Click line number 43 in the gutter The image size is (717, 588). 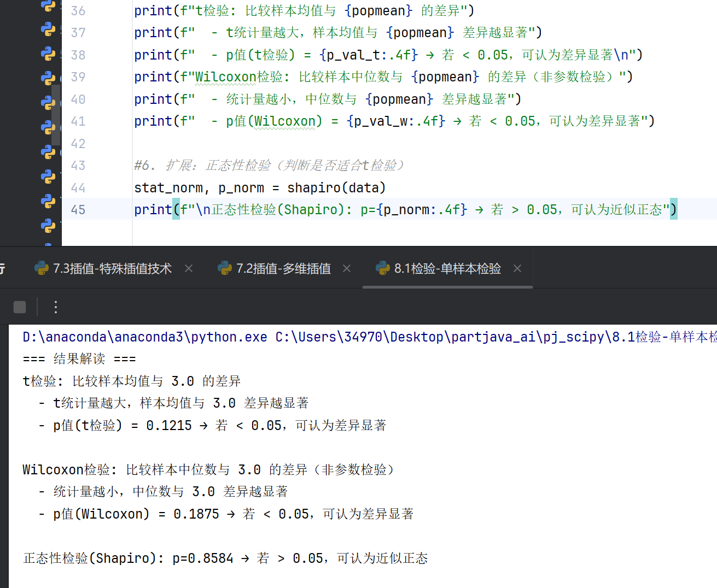pyautogui.click(x=78, y=166)
